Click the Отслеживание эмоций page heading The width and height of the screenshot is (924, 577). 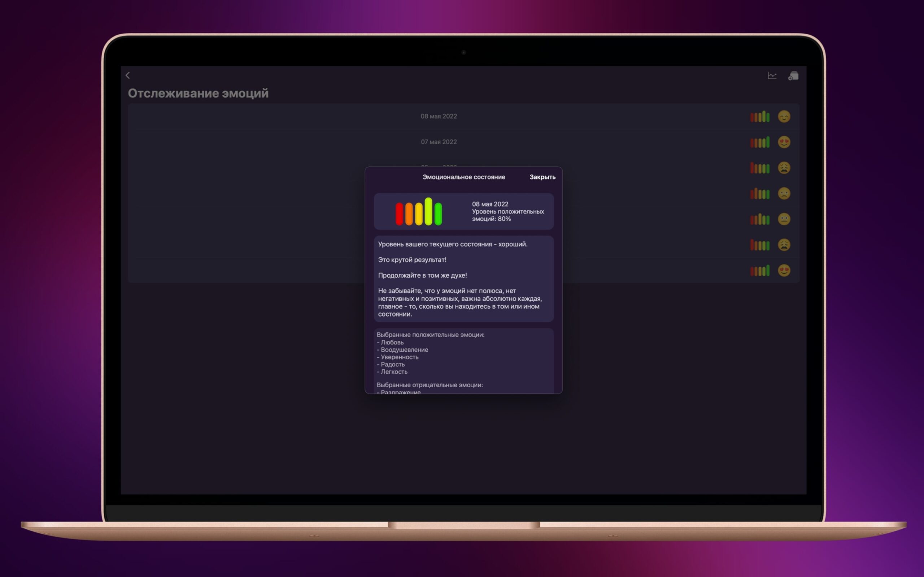198,93
